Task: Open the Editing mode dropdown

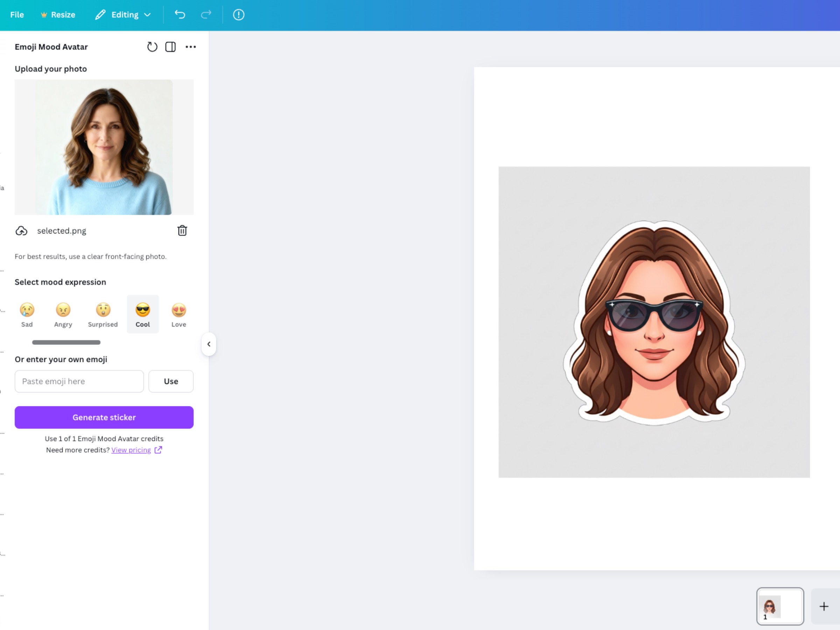Action: coord(123,15)
